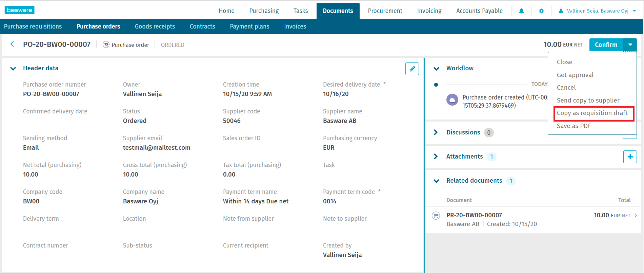Open the notifications bell

[521, 11]
